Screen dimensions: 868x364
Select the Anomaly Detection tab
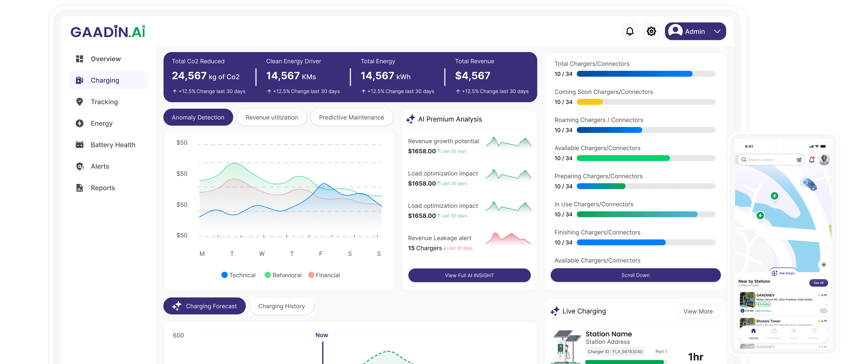coord(198,117)
